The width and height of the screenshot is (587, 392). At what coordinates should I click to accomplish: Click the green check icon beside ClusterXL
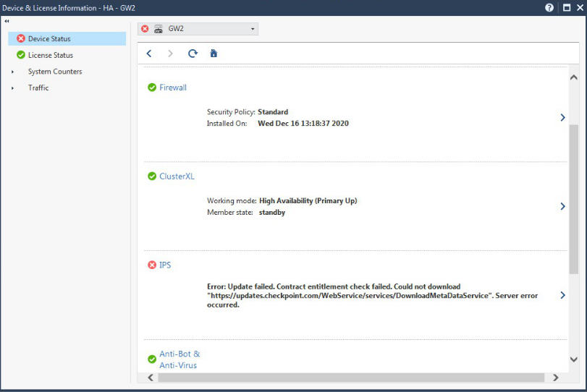[x=152, y=176]
